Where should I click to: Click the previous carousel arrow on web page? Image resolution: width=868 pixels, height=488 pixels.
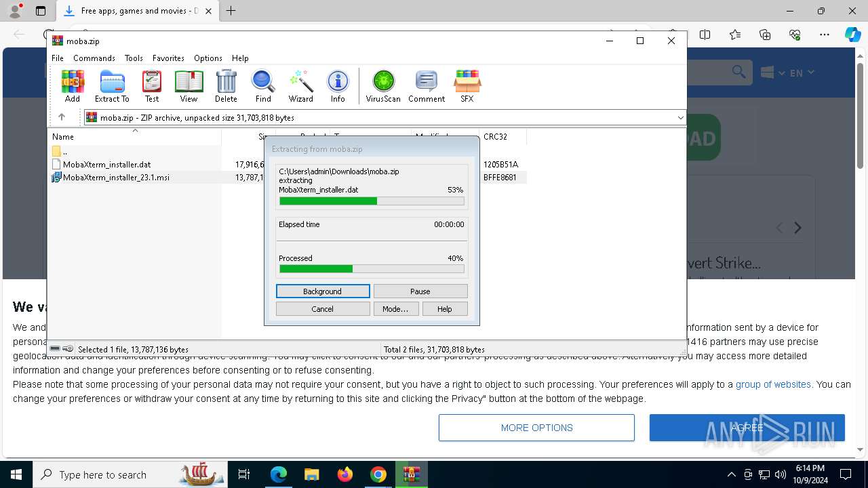tap(779, 228)
